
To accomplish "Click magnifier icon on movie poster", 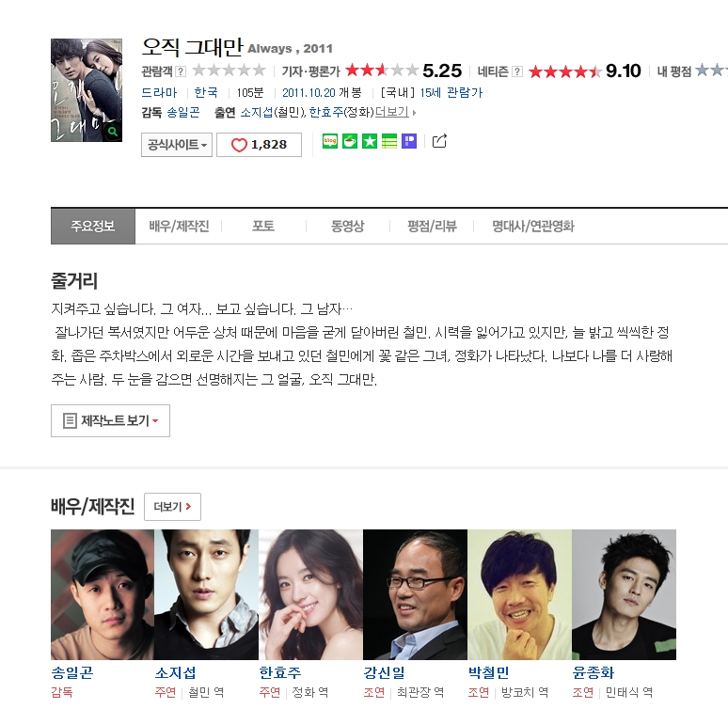I will 112,132.
